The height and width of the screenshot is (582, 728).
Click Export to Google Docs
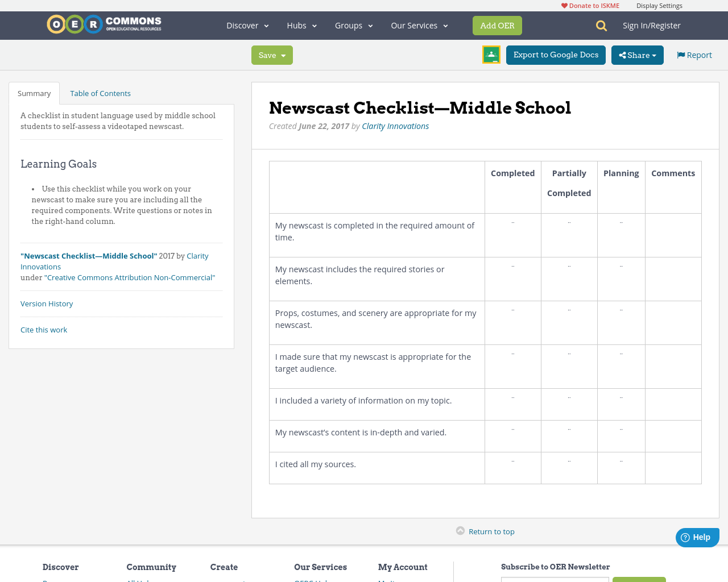pos(556,55)
